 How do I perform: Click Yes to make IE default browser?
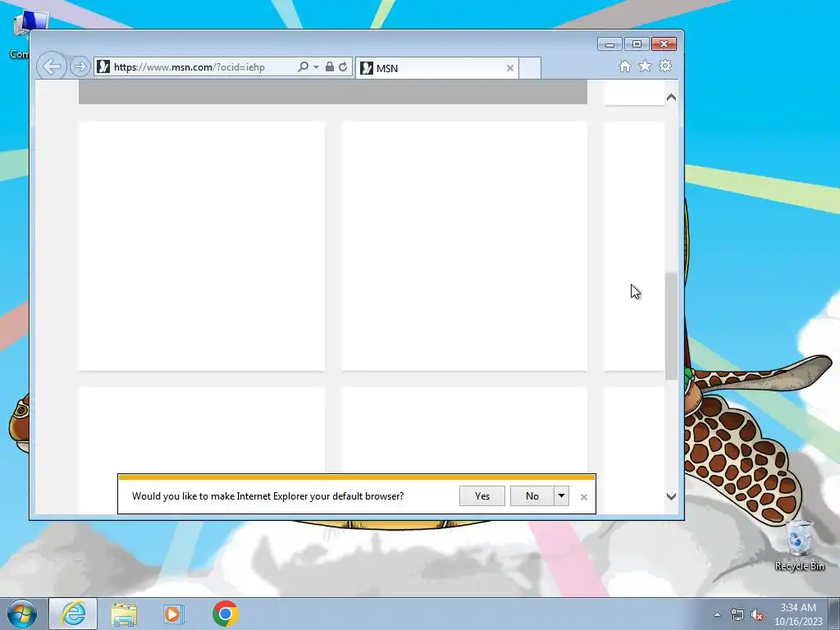(482, 496)
